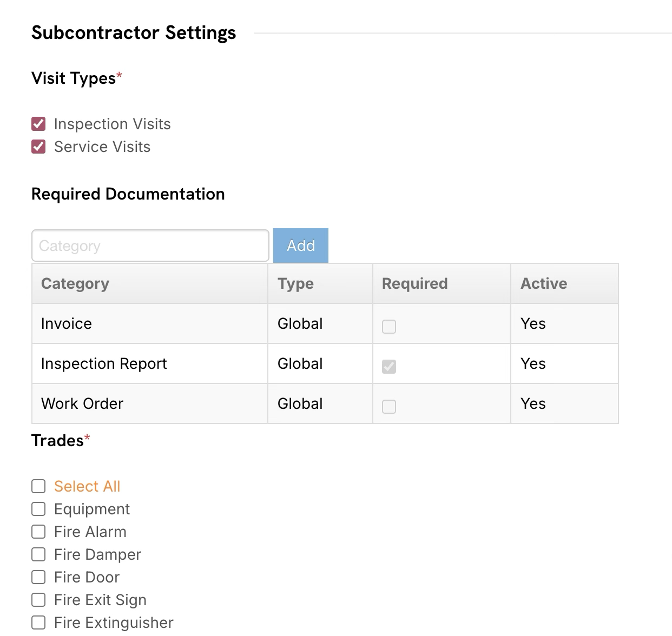Click the Type column header
This screenshot has width=672, height=636.
pyautogui.click(x=295, y=283)
